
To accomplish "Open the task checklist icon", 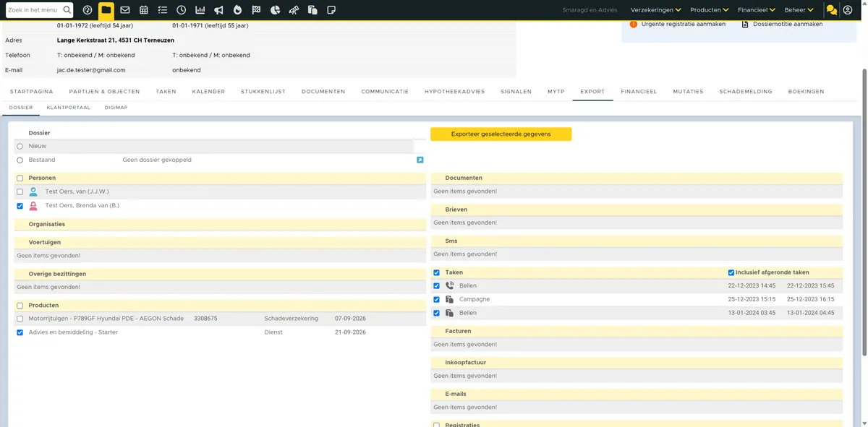I will (x=163, y=10).
